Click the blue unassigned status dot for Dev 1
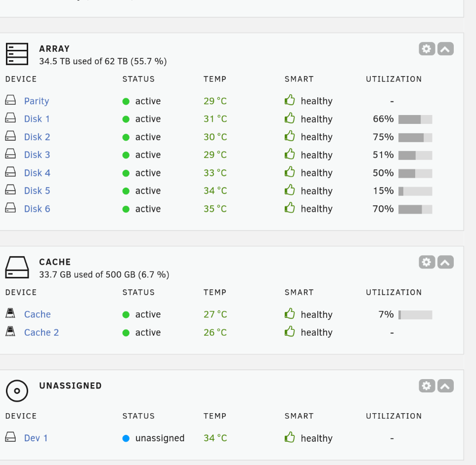 coord(126,438)
